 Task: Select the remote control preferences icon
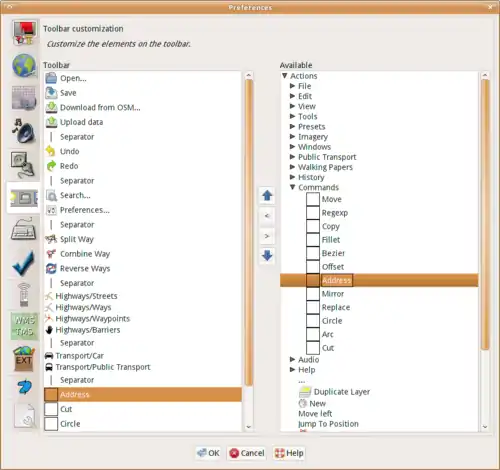[x=24, y=295]
